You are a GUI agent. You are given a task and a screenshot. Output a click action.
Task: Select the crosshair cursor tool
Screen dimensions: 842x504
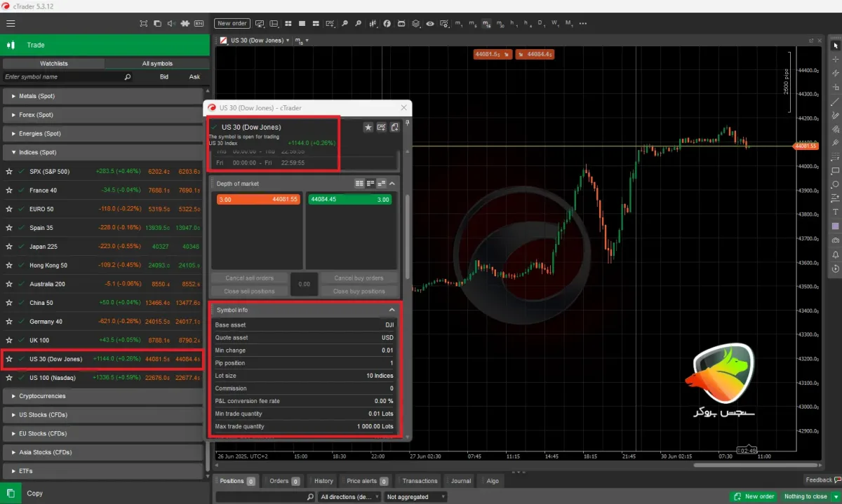[835, 60]
